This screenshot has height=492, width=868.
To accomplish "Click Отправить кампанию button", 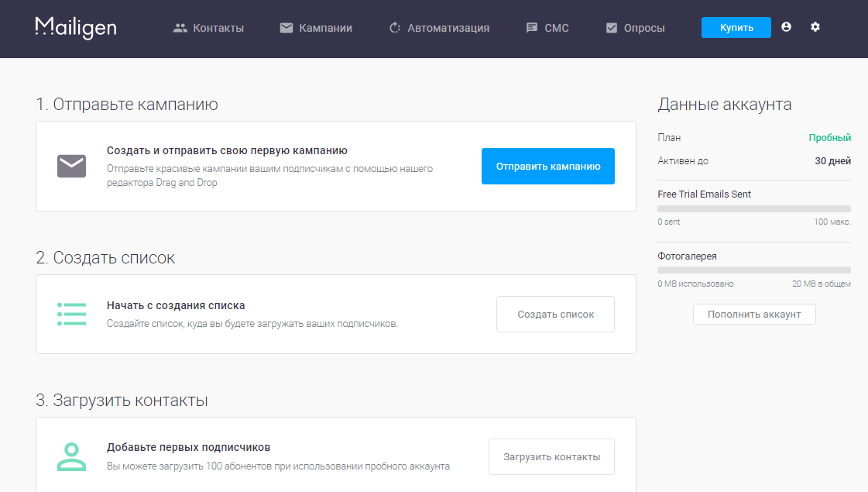I will coord(548,167).
